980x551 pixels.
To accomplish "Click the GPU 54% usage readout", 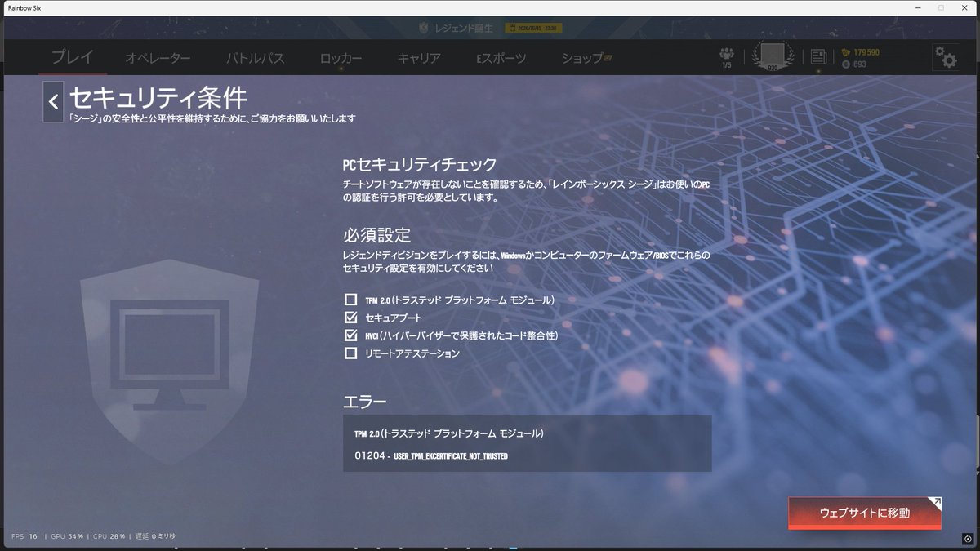I will pos(65,536).
